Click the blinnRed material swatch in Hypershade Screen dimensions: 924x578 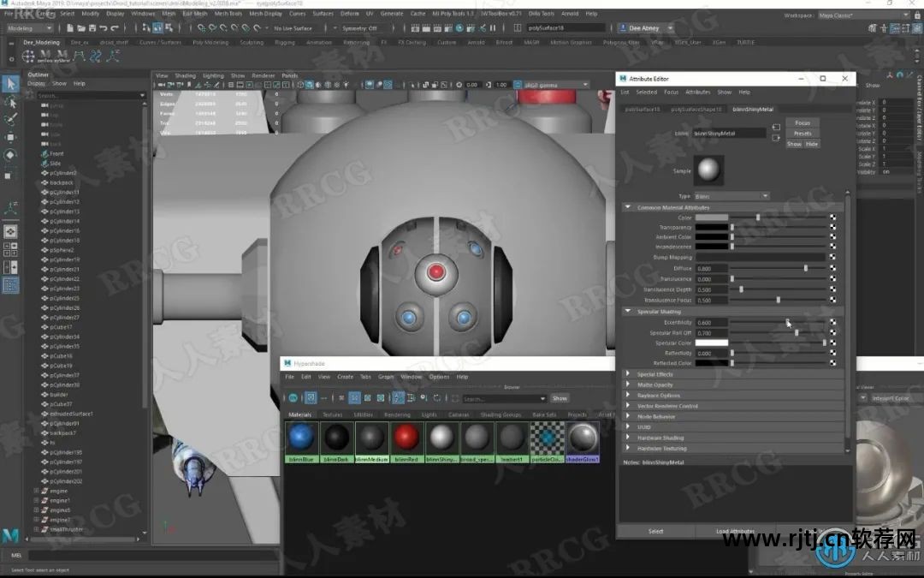(x=406, y=438)
